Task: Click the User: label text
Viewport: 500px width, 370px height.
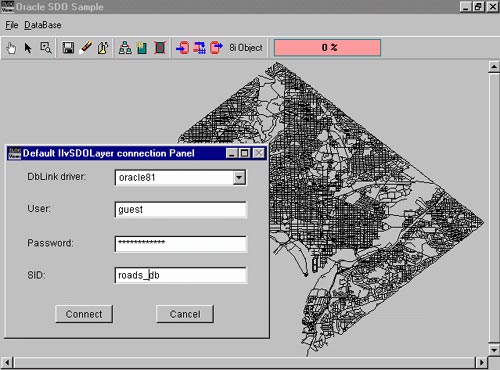Action: click(39, 209)
